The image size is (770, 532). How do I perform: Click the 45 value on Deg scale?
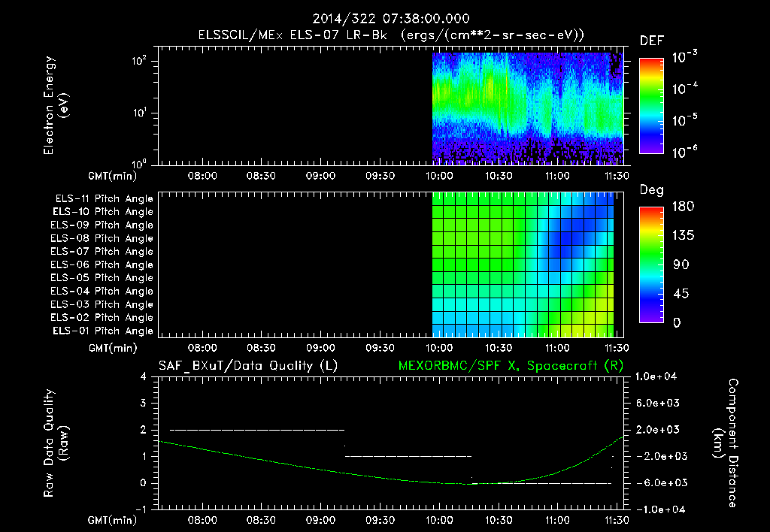(681, 294)
